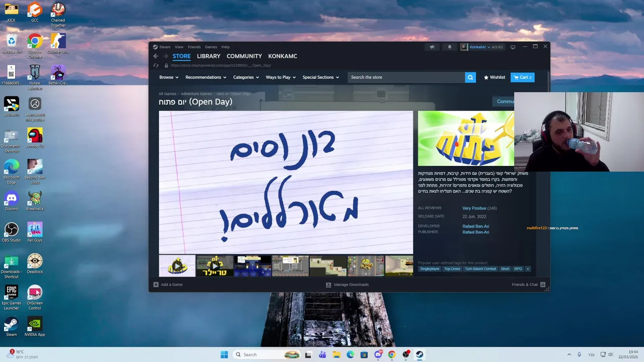Image resolution: width=644 pixels, height=362 pixels.
Task: Play the trailer video thumbnail
Action: [x=215, y=266]
